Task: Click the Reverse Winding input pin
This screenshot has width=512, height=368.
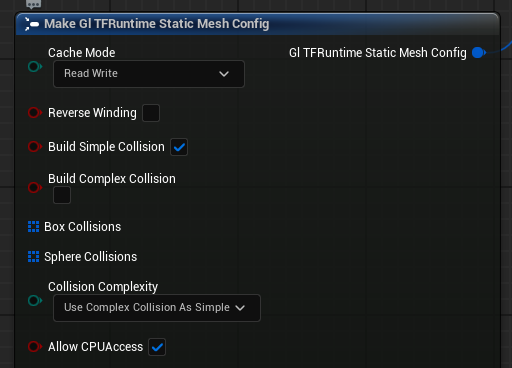Action: 35,113
